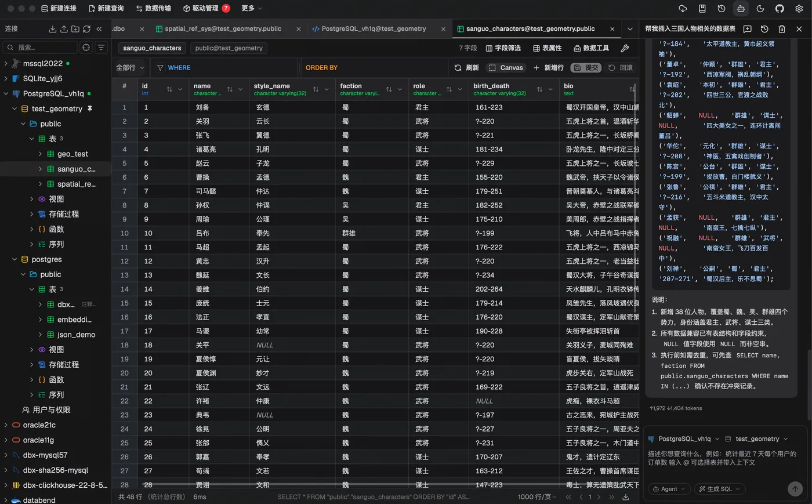The image size is (812, 504).
Task: Open 新建查询 new query
Action: coord(106,9)
